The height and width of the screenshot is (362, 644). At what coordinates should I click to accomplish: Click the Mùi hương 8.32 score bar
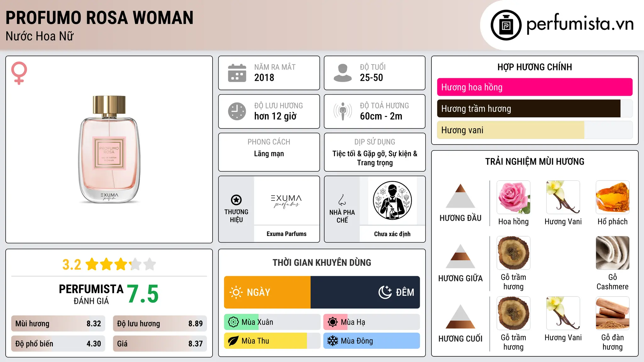(58, 323)
